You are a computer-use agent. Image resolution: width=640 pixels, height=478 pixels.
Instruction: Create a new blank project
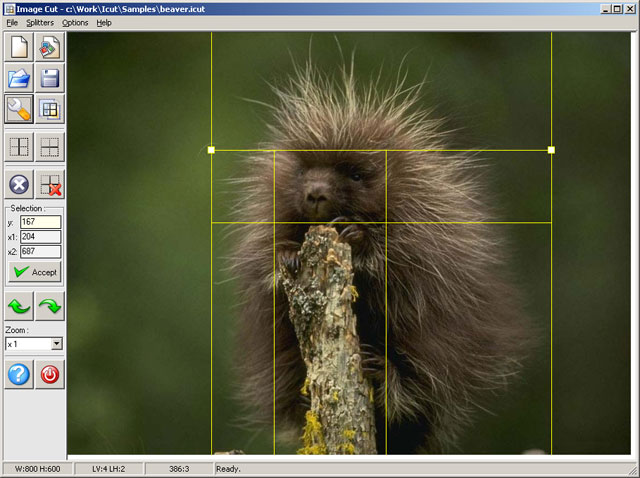(19, 47)
